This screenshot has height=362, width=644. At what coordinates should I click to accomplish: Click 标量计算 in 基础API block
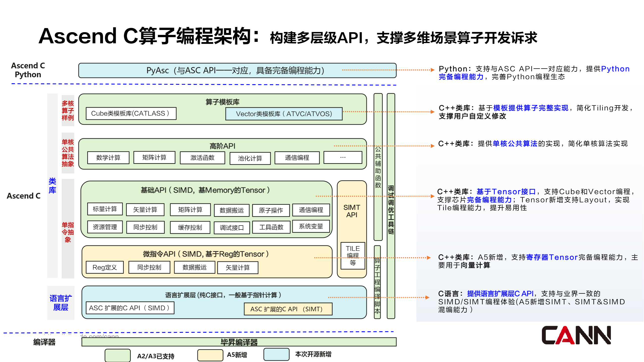click(105, 209)
